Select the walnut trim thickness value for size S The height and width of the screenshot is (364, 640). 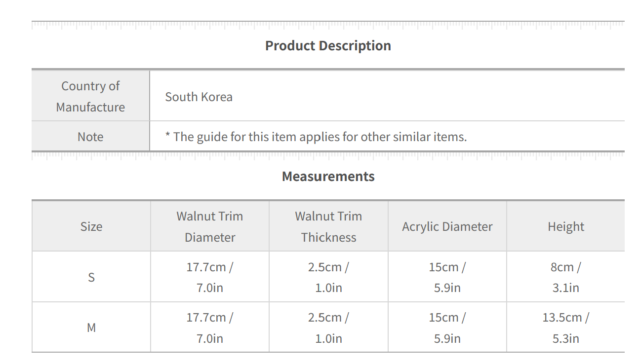[328, 277]
